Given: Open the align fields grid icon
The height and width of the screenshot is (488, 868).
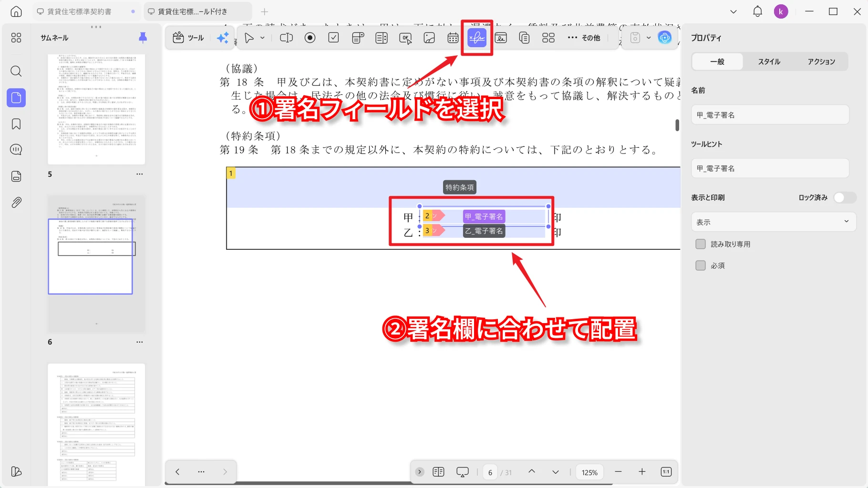Looking at the screenshot, I should (548, 38).
